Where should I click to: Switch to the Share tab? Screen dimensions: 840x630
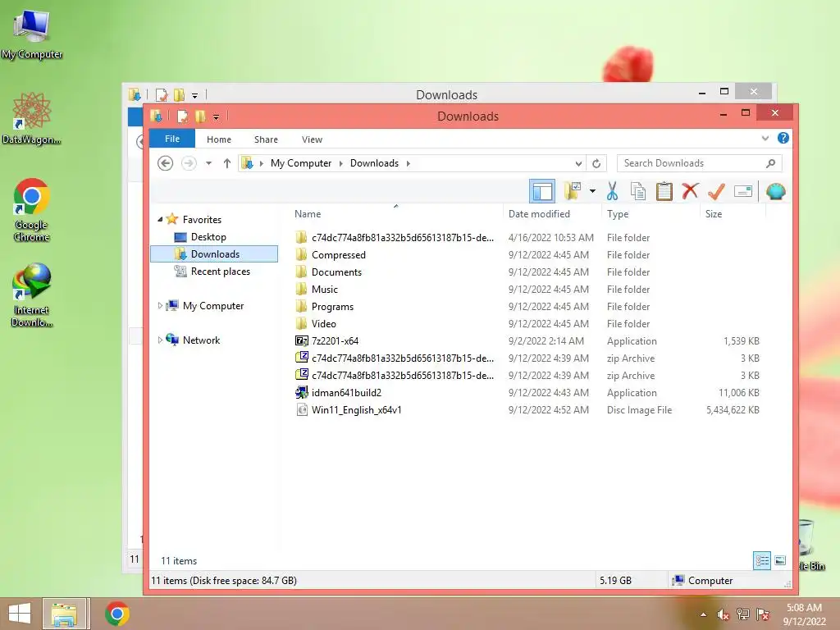[x=266, y=139]
